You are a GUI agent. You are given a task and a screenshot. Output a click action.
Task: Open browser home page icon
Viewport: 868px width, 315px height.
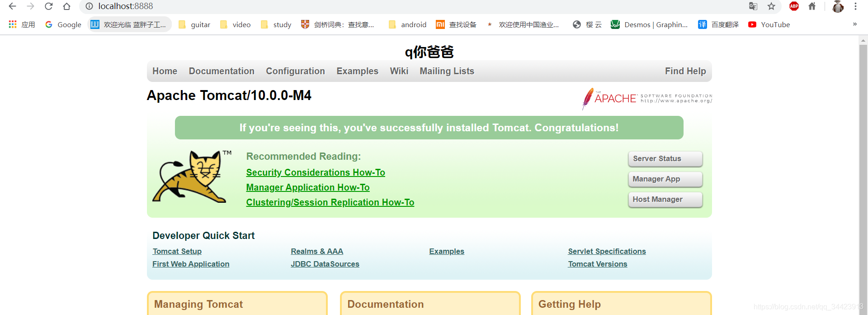coord(66,6)
